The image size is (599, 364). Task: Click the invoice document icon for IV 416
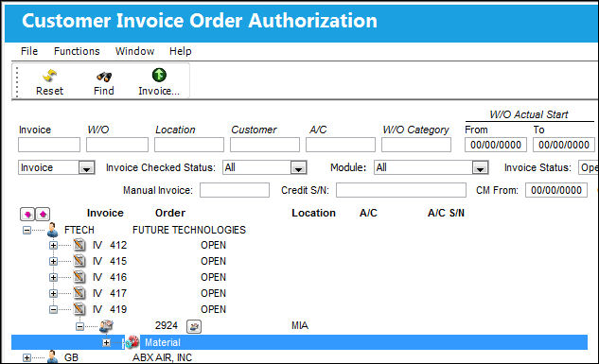79,277
